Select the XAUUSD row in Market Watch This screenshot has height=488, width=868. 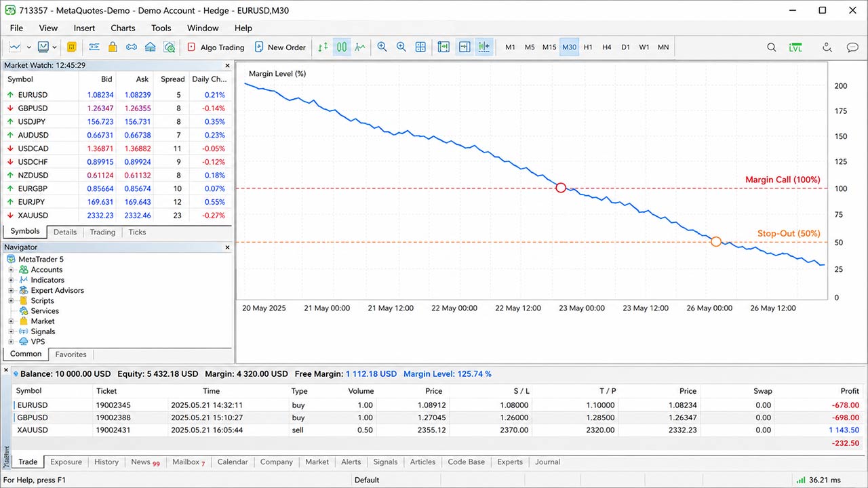click(x=117, y=216)
